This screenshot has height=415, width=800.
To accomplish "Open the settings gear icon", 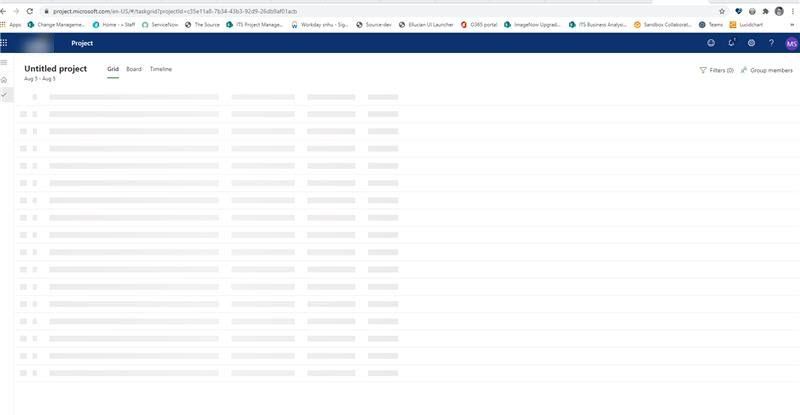I will pos(751,43).
